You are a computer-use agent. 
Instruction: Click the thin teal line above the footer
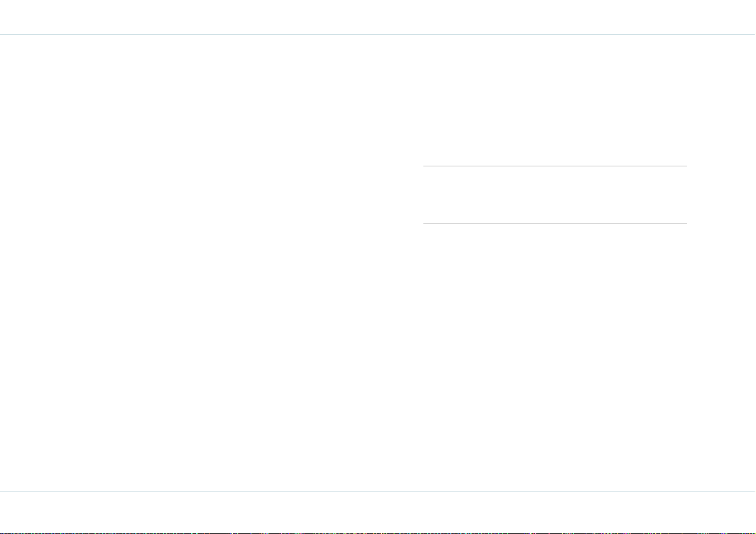pyautogui.click(x=378, y=491)
